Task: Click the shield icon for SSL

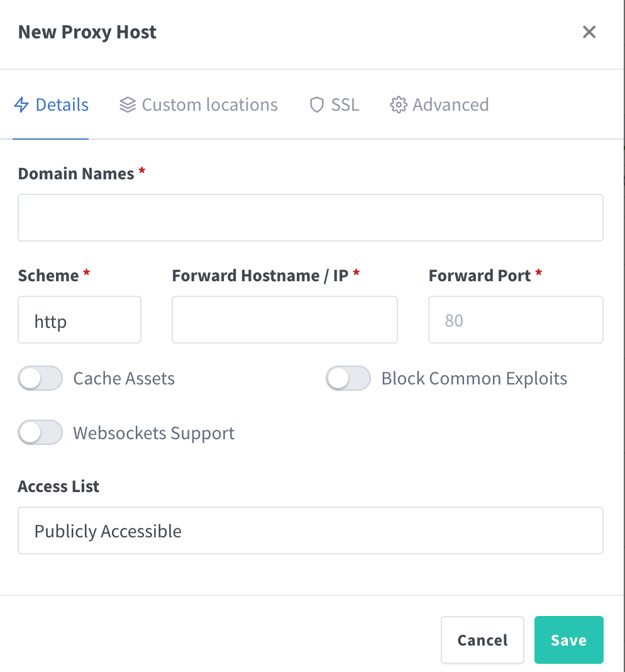Action: tap(317, 104)
